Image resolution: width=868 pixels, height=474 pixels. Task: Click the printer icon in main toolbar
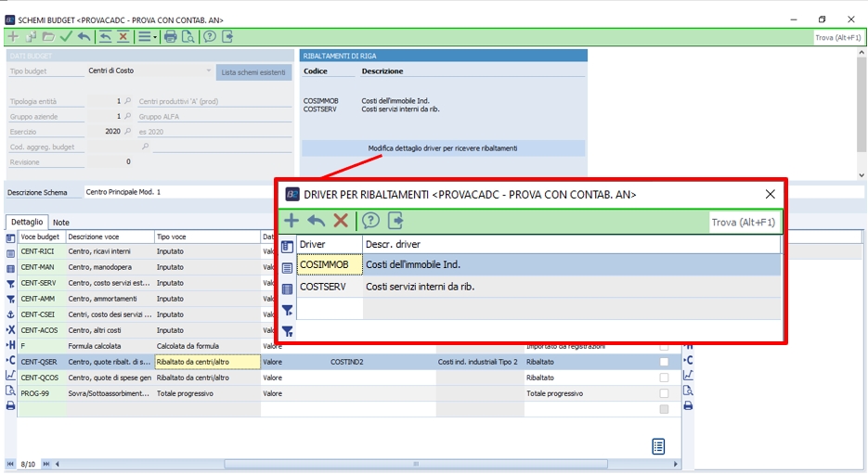pyautogui.click(x=171, y=37)
